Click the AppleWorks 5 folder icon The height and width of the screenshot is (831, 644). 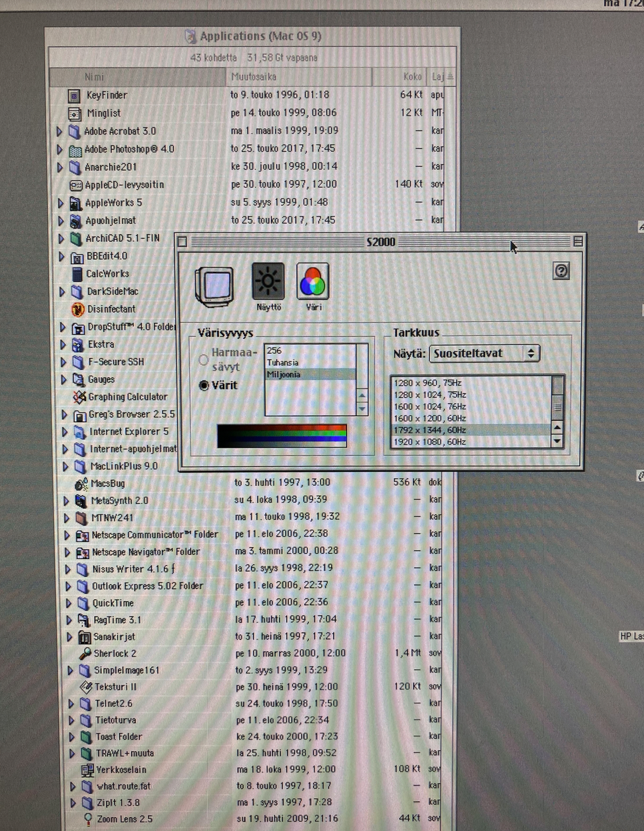(76, 203)
